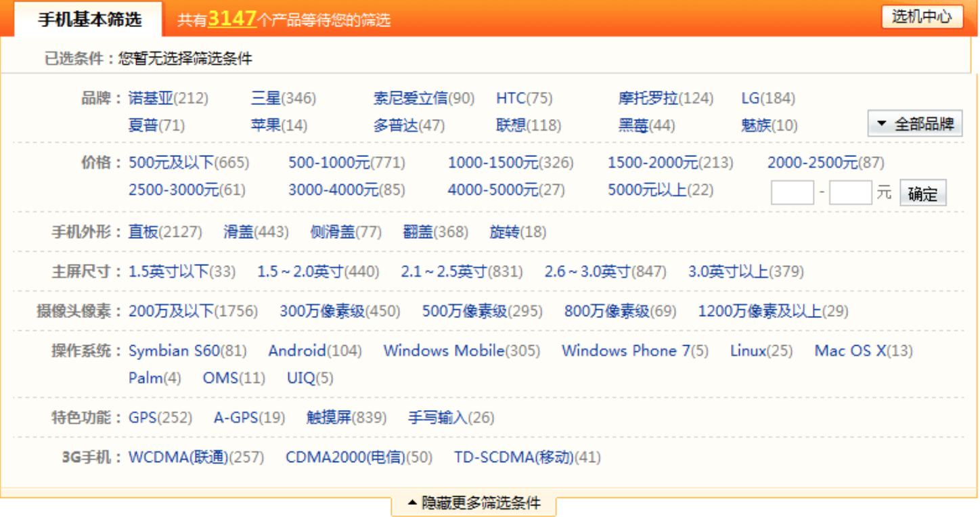
Task: Click the minimum price input box
Action: click(x=792, y=193)
